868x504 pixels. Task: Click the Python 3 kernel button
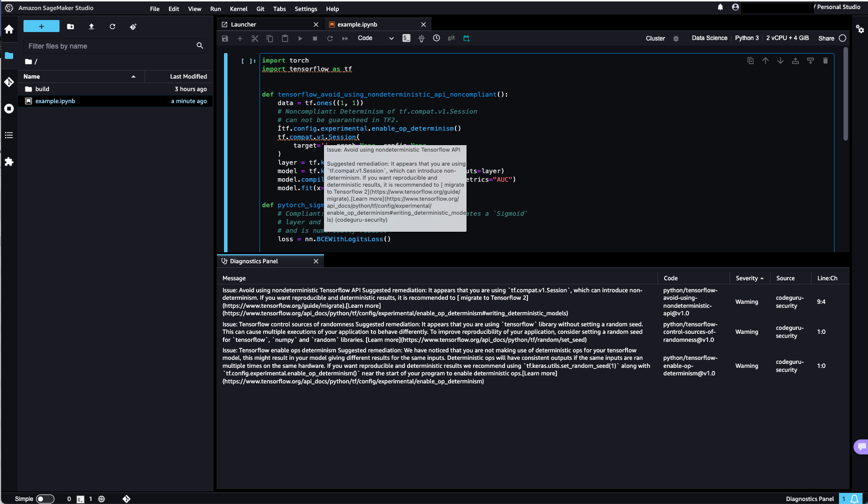pyautogui.click(x=746, y=38)
